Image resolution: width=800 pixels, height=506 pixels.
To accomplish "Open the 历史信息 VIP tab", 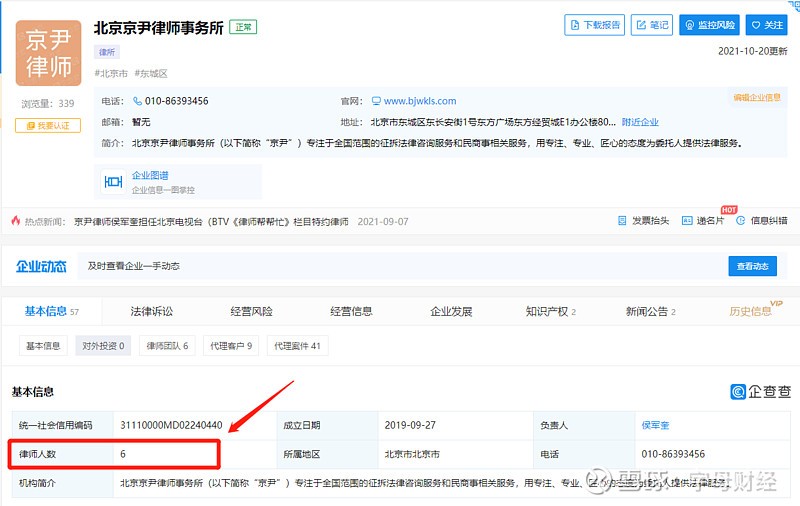I will (752, 312).
